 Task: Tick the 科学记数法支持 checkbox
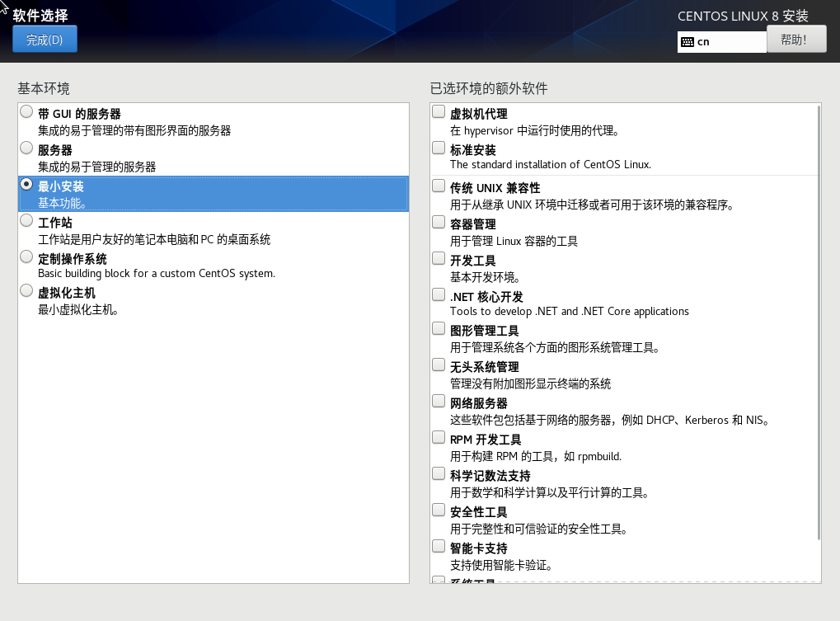pyautogui.click(x=439, y=473)
